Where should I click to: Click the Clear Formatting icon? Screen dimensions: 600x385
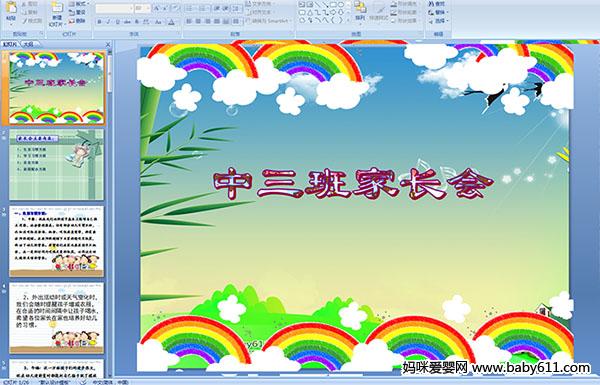click(176, 8)
